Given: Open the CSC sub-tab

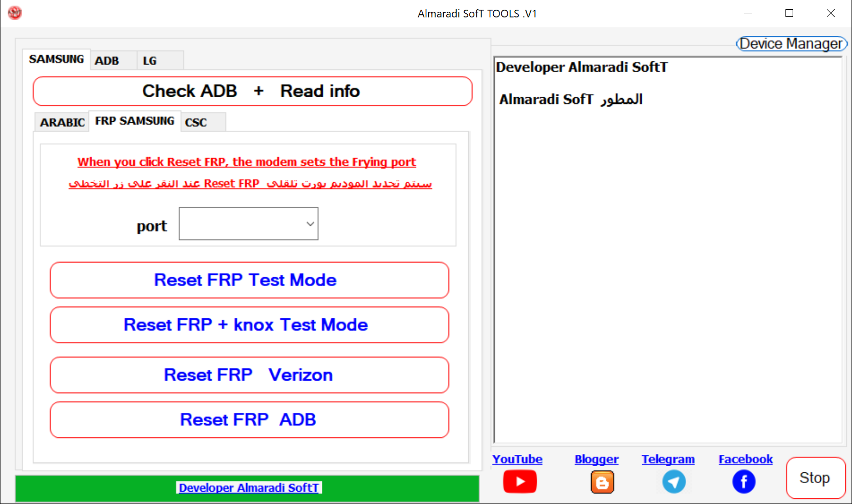Looking at the screenshot, I should point(196,123).
